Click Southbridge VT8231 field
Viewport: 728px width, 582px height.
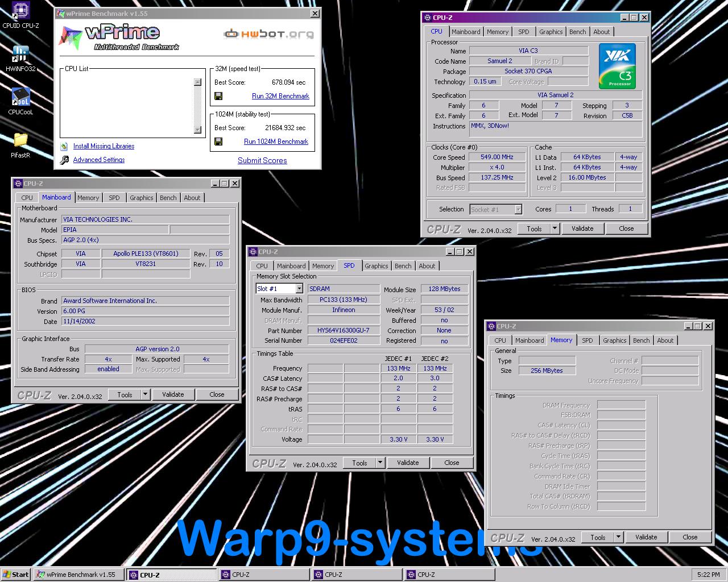pos(146,264)
